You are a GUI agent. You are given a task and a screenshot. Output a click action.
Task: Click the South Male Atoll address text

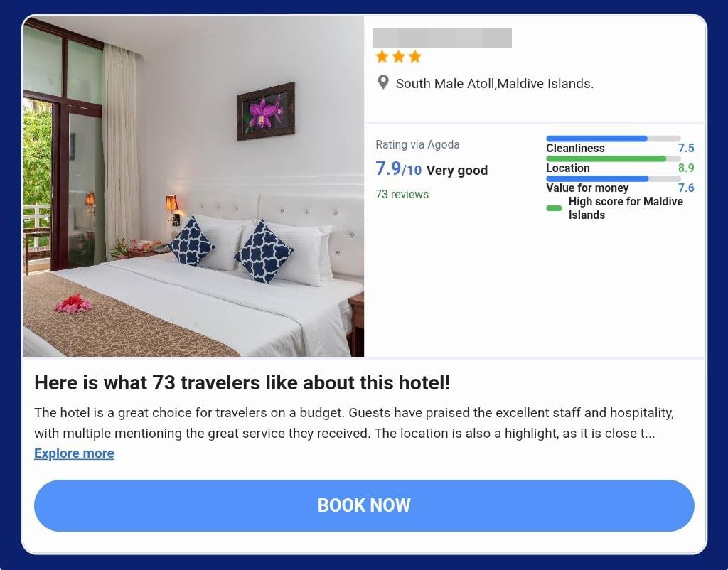tap(495, 84)
